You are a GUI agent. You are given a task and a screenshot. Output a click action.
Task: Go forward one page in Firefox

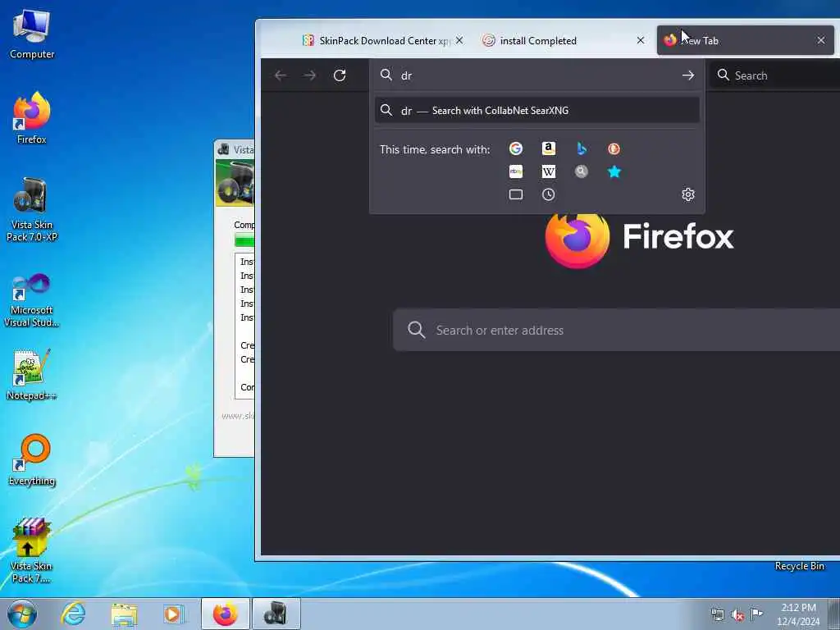(x=309, y=75)
